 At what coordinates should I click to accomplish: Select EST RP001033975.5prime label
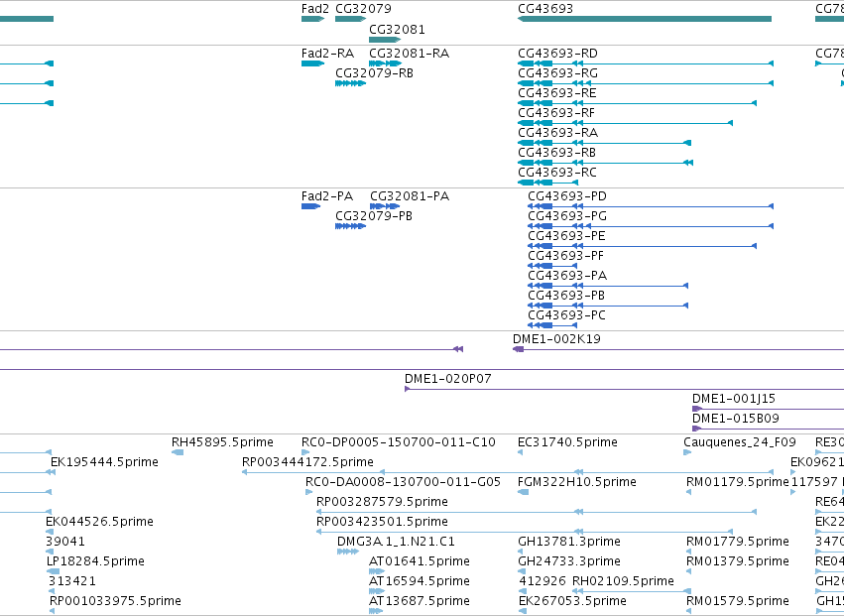tap(115, 602)
